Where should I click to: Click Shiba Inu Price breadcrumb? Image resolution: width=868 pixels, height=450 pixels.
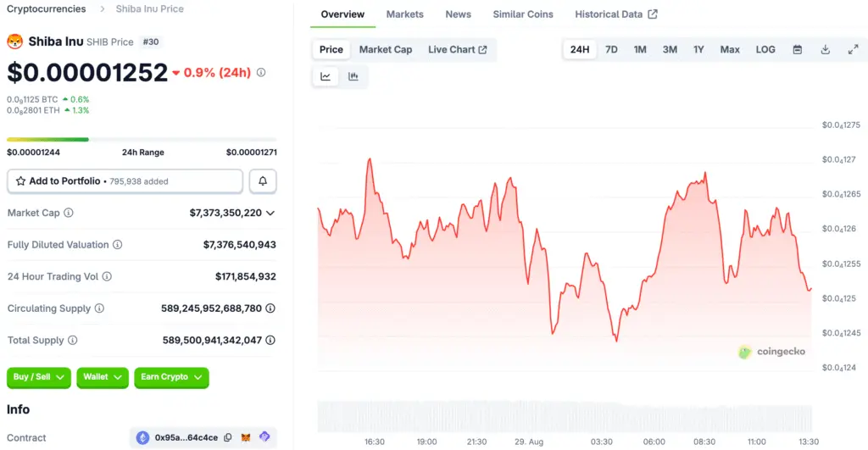(149, 8)
